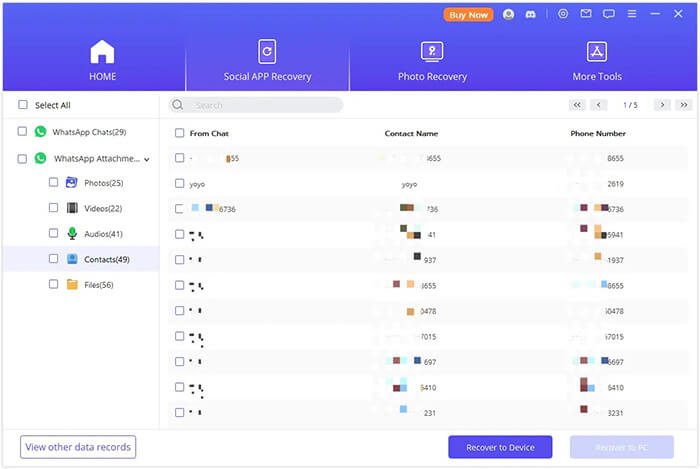Jump to the last page arrow
The image size is (700, 469).
point(683,105)
